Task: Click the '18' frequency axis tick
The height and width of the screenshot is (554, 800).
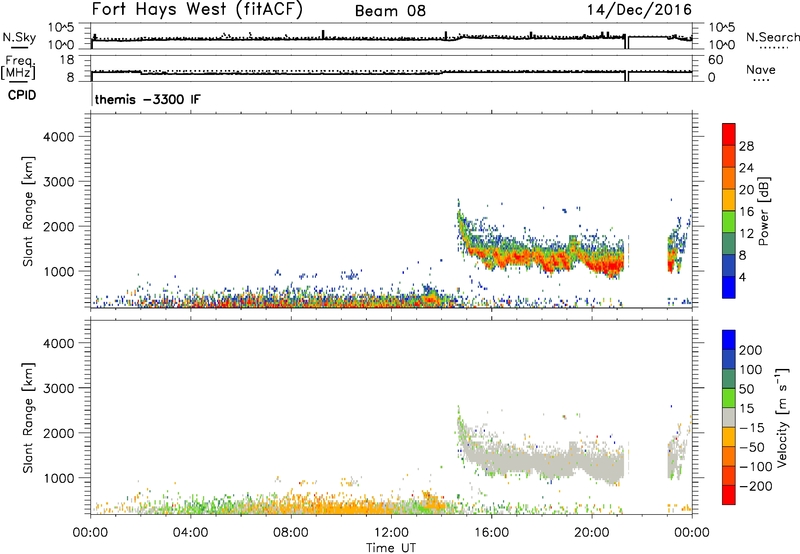Action: coord(67,60)
